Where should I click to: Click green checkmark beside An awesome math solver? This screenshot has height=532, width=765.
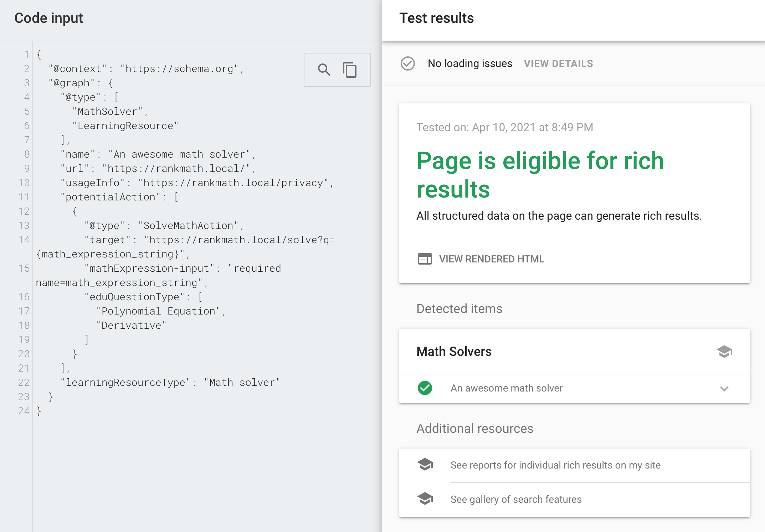click(425, 388)
